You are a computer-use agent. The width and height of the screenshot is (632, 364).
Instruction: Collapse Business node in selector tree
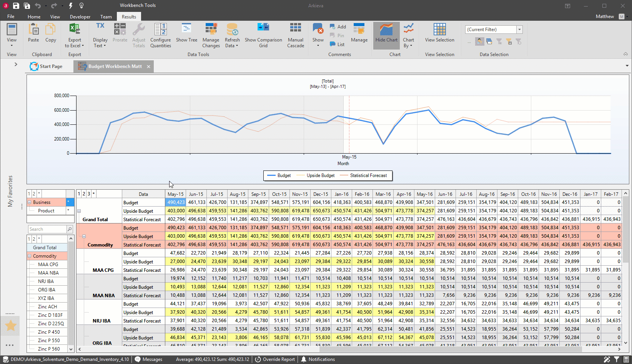pos(30,202)
